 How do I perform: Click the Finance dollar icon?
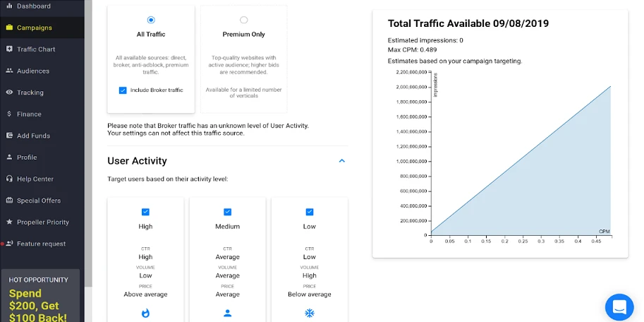tap(9, 114)
